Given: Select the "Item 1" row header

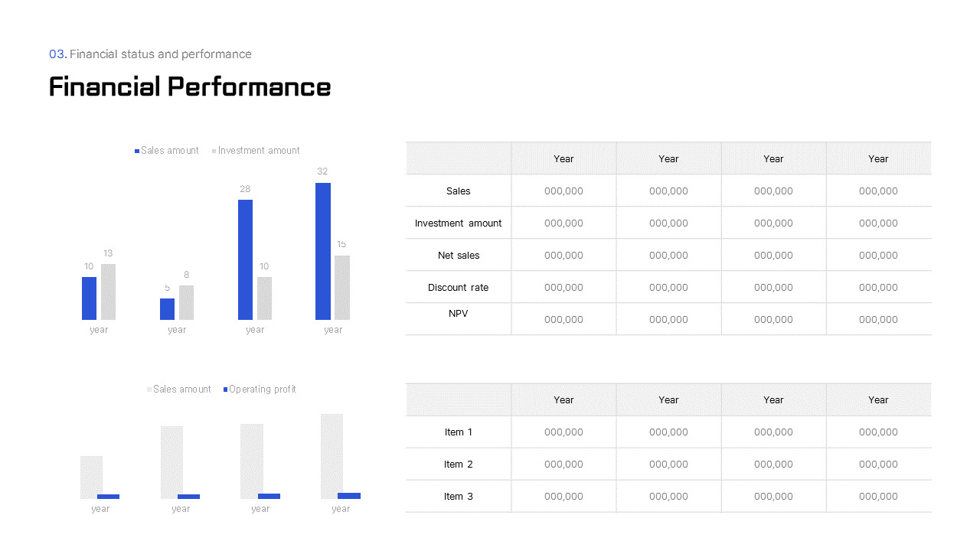Looking at the screenshot, I should coord(459,432).
